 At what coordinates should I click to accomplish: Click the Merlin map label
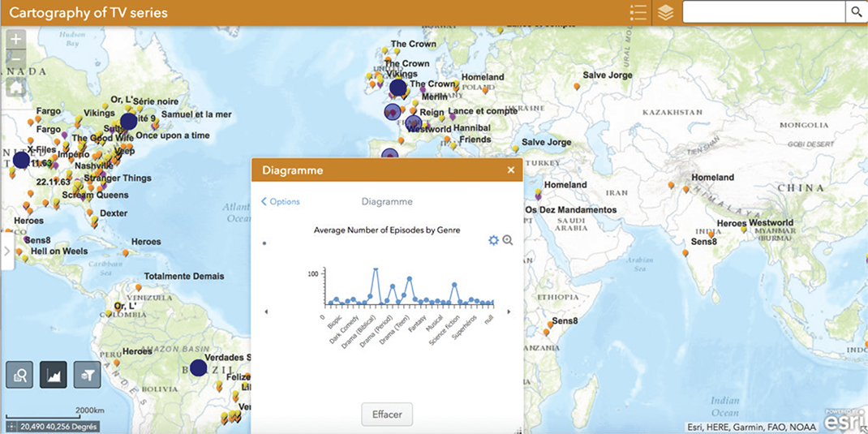[434, 97]
